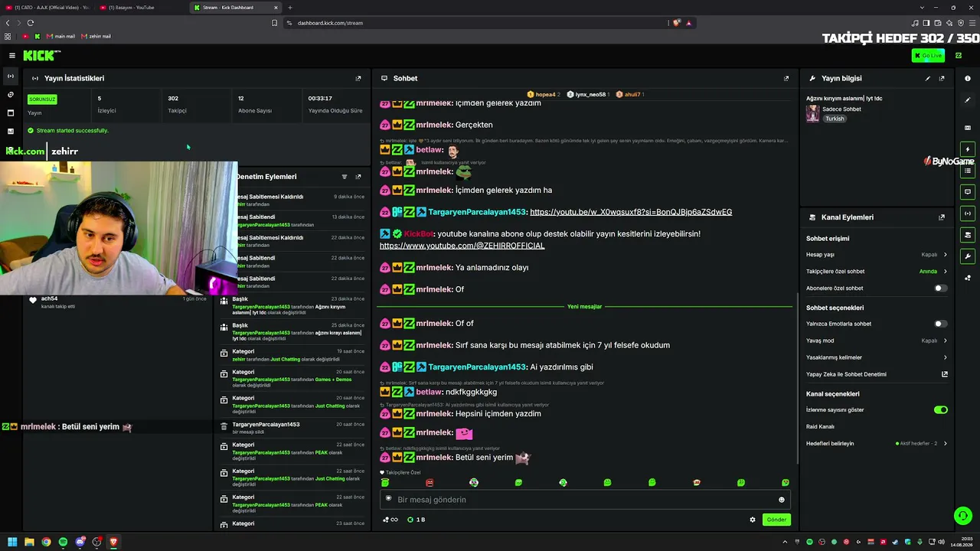Open chat settings gear icon
This screenshot has height=551, width=980.
pos(753,520)
